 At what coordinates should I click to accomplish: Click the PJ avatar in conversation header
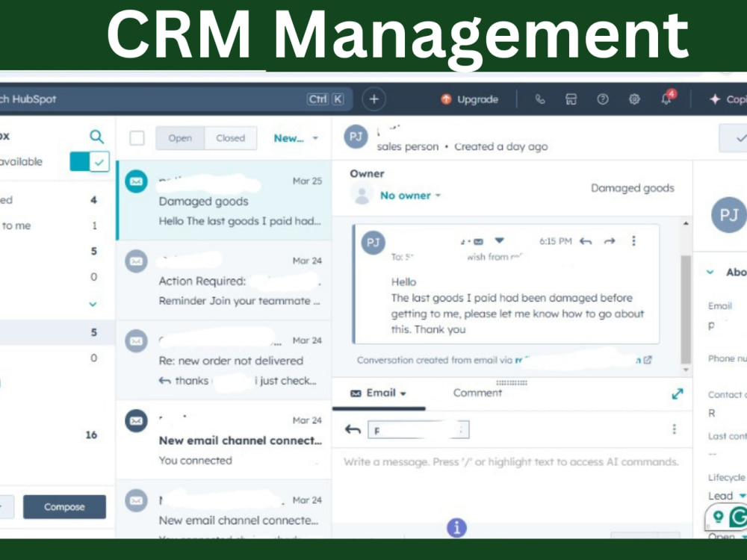356,137
